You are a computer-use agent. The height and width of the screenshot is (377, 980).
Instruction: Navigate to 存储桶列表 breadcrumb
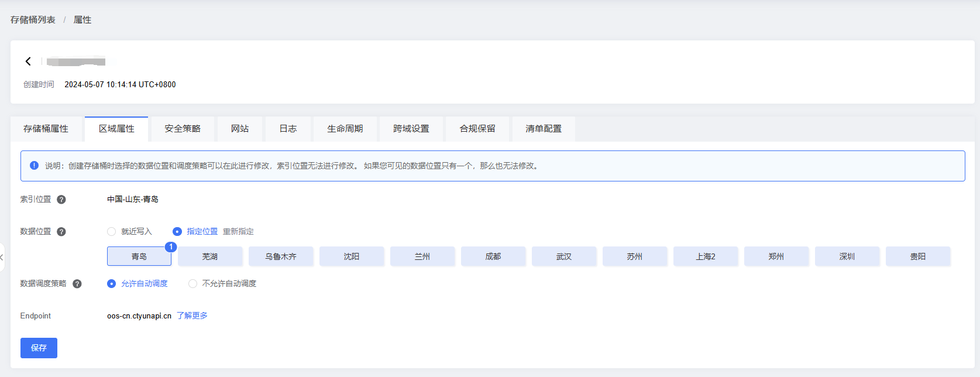click(33, 20)
